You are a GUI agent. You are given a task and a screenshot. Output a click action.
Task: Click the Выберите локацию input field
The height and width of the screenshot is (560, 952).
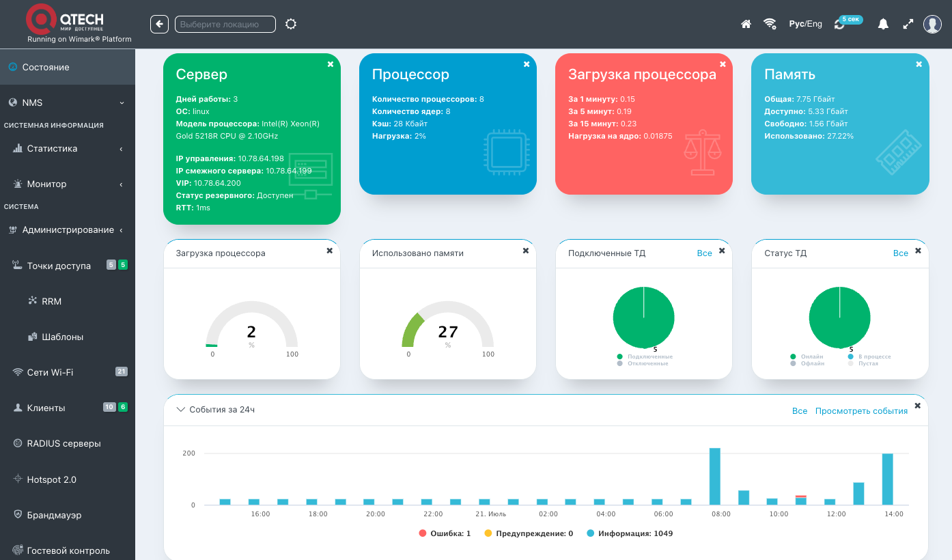pyautogui.click(x=225, y=24)
